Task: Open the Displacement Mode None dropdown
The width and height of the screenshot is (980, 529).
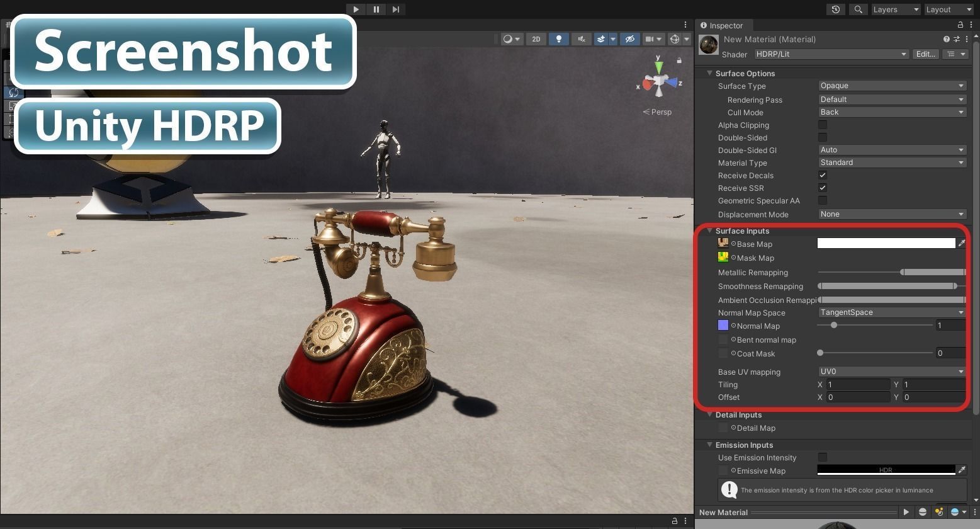Action: pos(892,214)
